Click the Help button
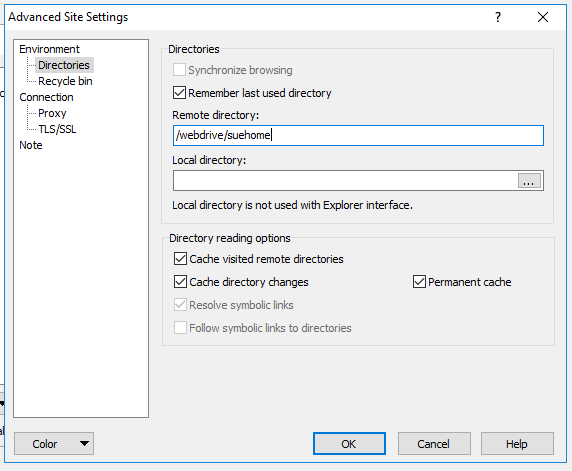Viewport: 572px width, 471px height. tap(517, 444)
